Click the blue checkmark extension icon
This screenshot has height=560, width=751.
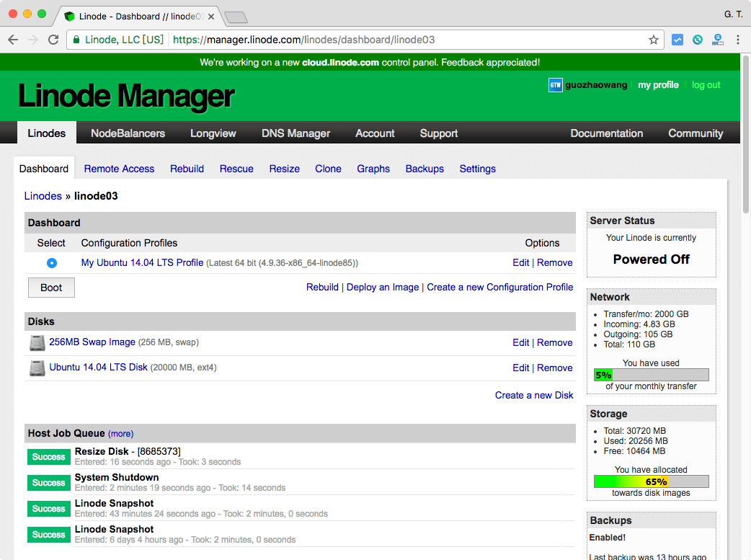pyautogui.click(x=677, y=40)
